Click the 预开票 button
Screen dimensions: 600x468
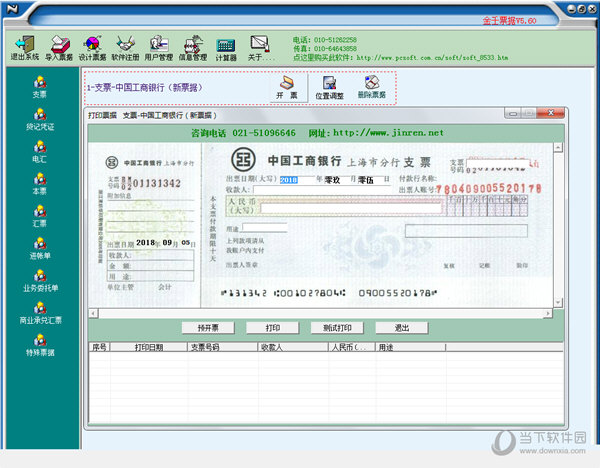pyautogui.click(x=208, y=328)
